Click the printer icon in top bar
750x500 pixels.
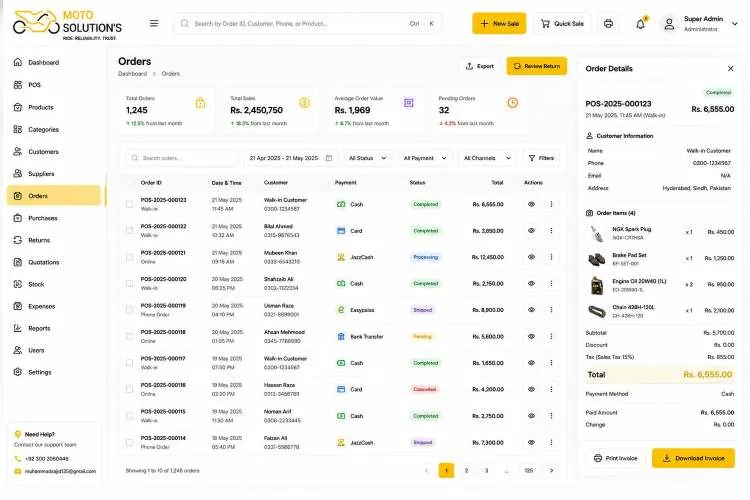608,23
